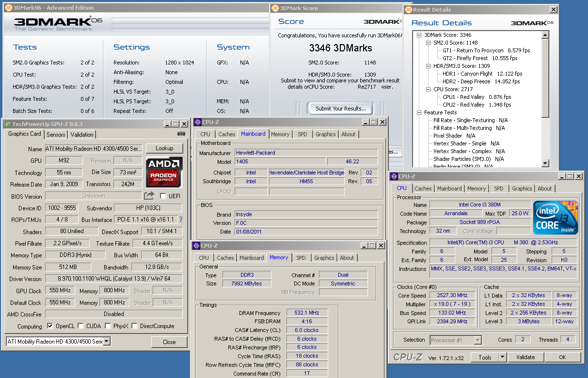This screenshot has height=378, width=588.
Task: Close the Result Details window
Action: pos(553,9)
